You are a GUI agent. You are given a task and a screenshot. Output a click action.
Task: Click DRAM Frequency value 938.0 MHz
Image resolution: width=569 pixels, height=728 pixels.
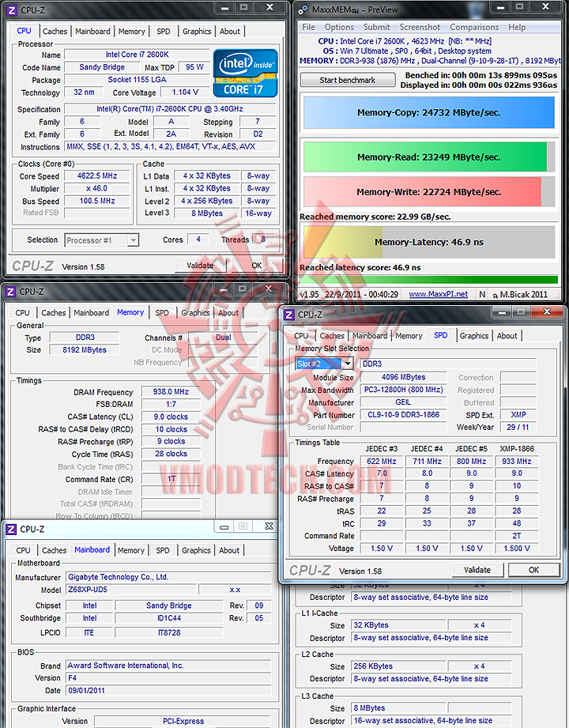pos(171,392)
